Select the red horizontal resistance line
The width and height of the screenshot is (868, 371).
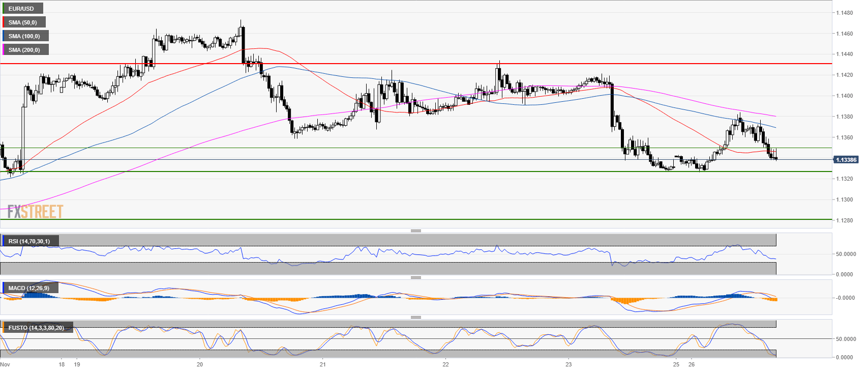(407, 64)
